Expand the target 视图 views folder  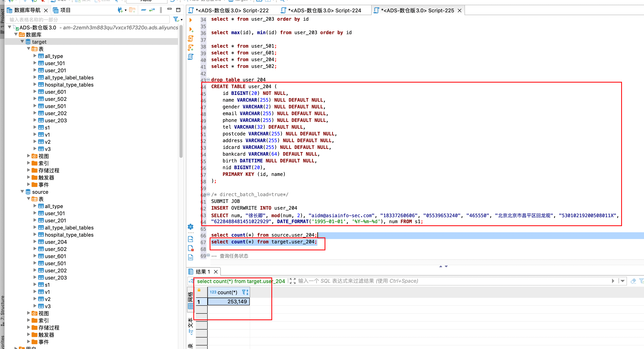pyautogui.click(x=29, y=156)
